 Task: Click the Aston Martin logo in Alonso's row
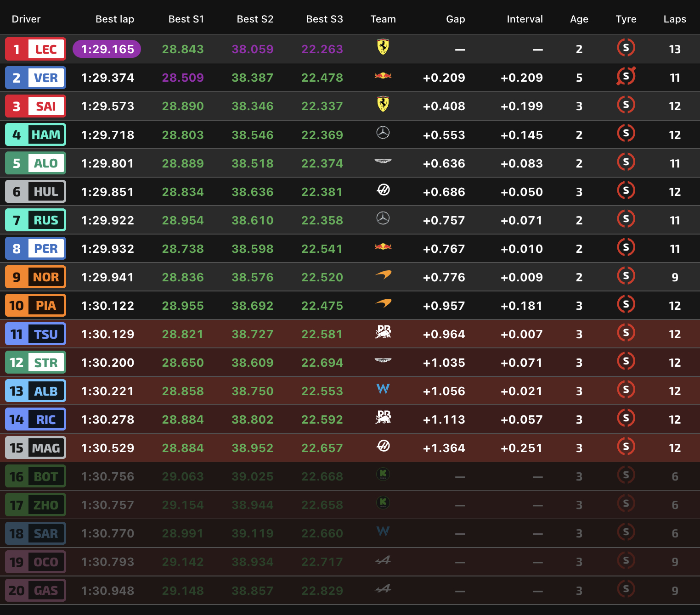tap(383, 162)
